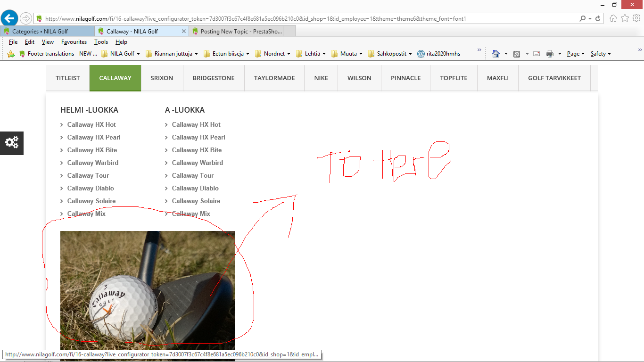Open the File menu
The image size is (644, 362).
point(13,42)
